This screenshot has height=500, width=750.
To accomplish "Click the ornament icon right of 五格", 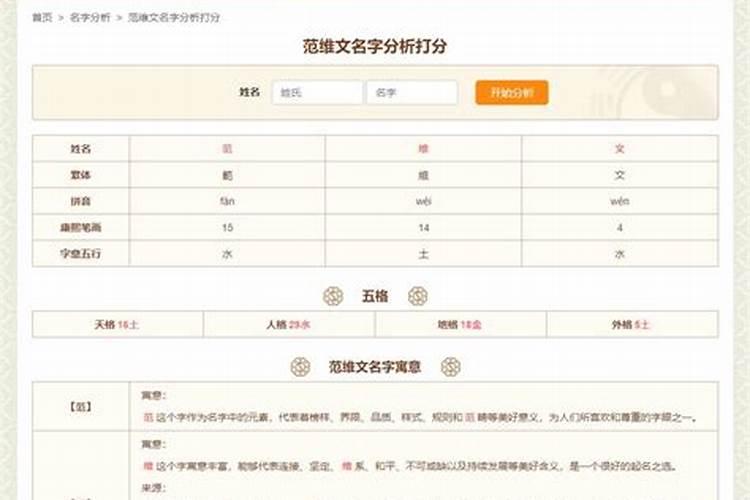I will click(x=418, y=296).
